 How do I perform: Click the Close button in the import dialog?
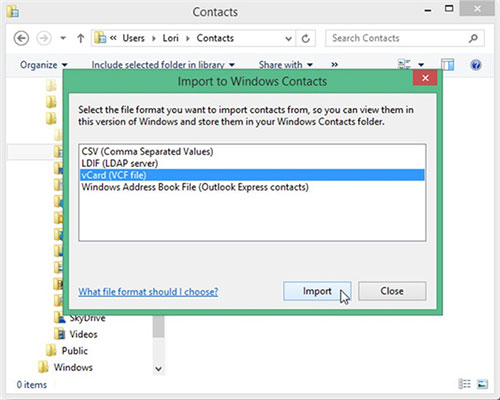pos(392,291)
